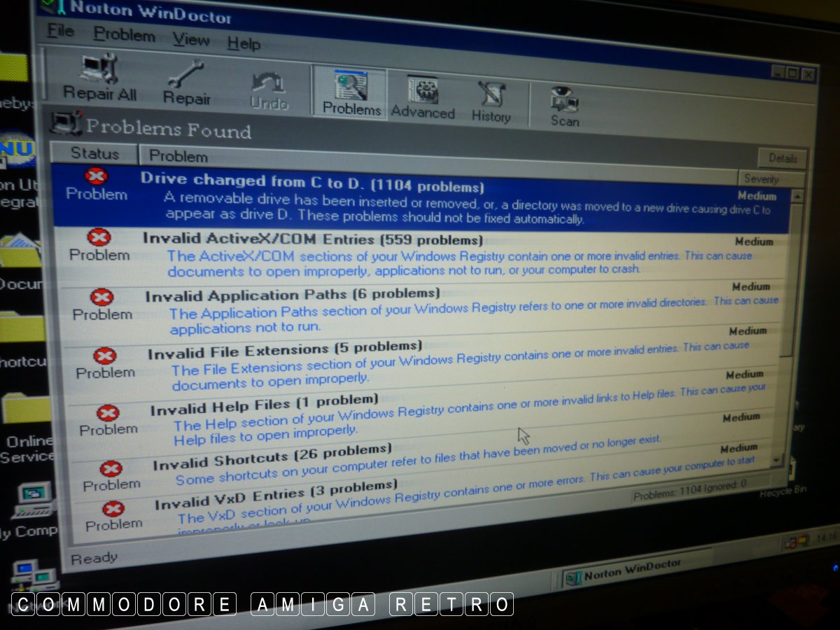Open the Problem menu
Viewport: 840px width, 630px height.
pyautogui.click(x=125, y=35)
